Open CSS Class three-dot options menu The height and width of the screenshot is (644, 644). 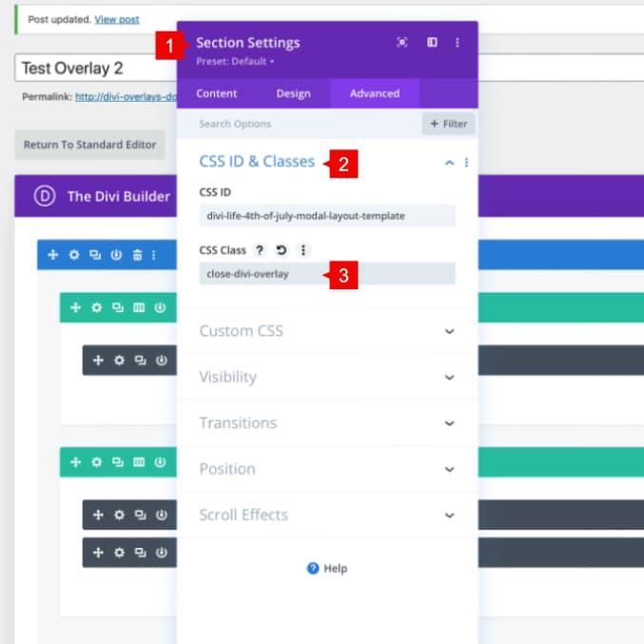pyautogui.click(x=302, y=250)
